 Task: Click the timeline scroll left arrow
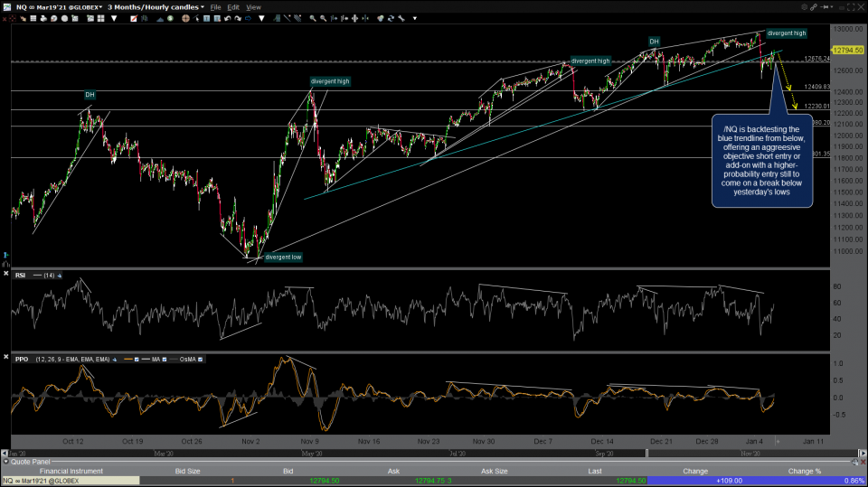click(x=5, y=453)
